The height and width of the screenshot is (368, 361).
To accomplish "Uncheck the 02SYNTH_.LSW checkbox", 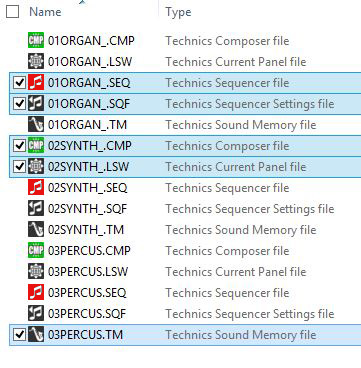I will point(19,167).
